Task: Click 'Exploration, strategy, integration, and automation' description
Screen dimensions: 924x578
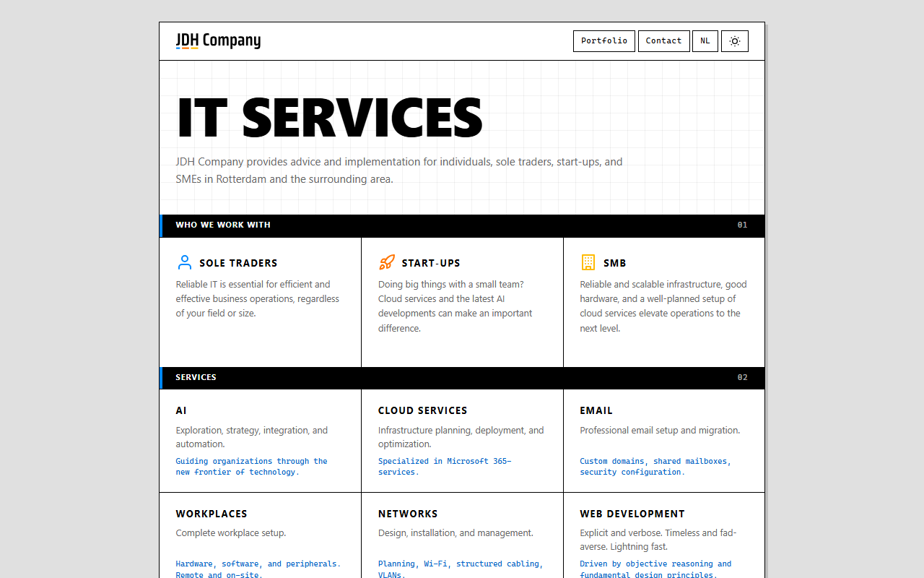Action: pos(252,437)
